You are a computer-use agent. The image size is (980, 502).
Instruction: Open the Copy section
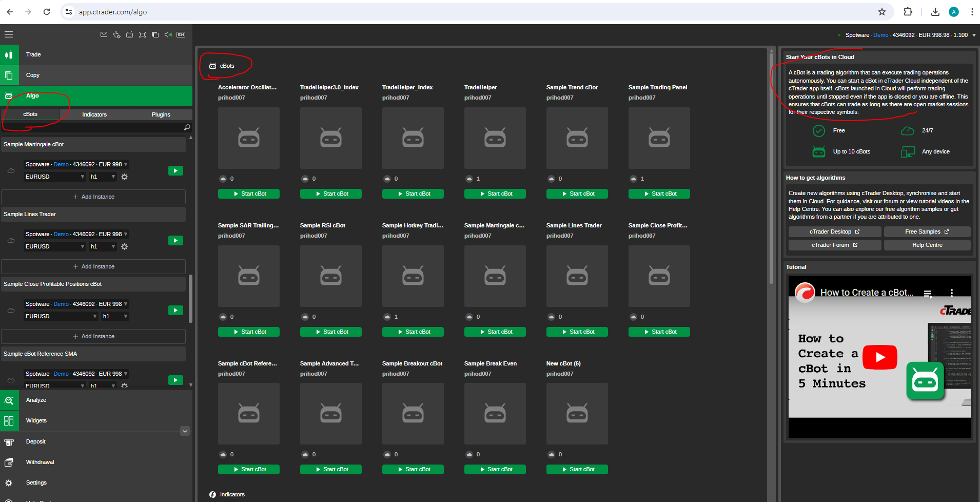pos(96,75)
